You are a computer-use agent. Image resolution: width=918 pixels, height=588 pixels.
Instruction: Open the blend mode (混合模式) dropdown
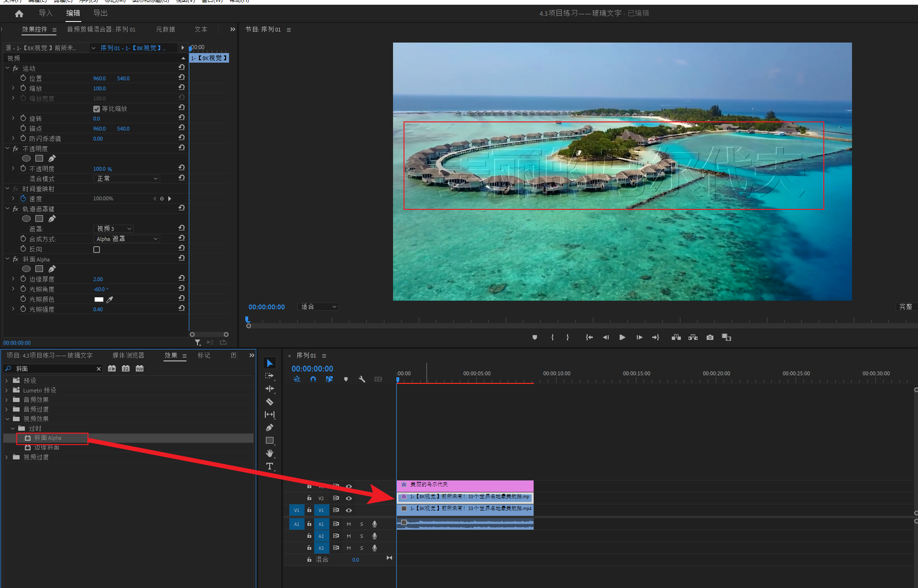[x=127, y=179]
